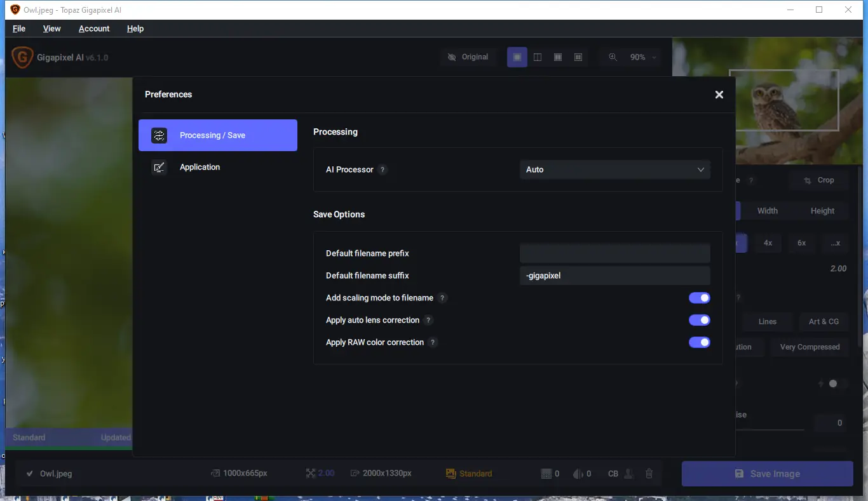
Task: Open the AI Processor dropdown
Action: (x=615, y=170)
